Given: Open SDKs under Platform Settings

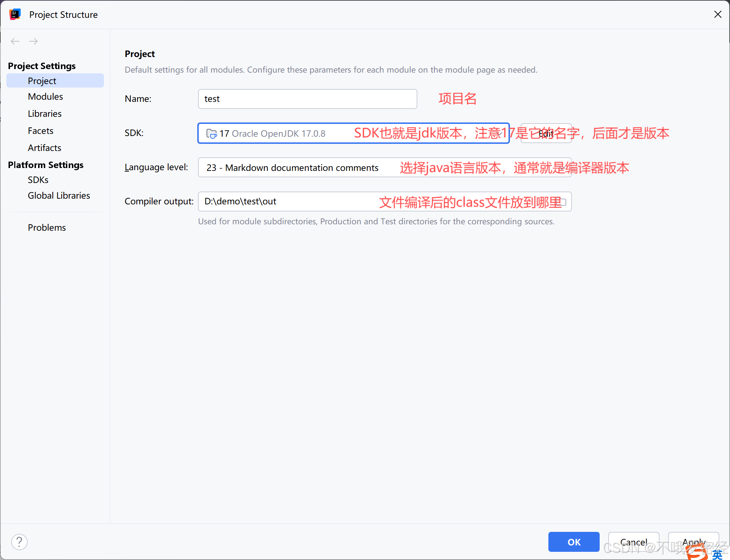Looking at the screenshot, I should (x=38, y=180).
